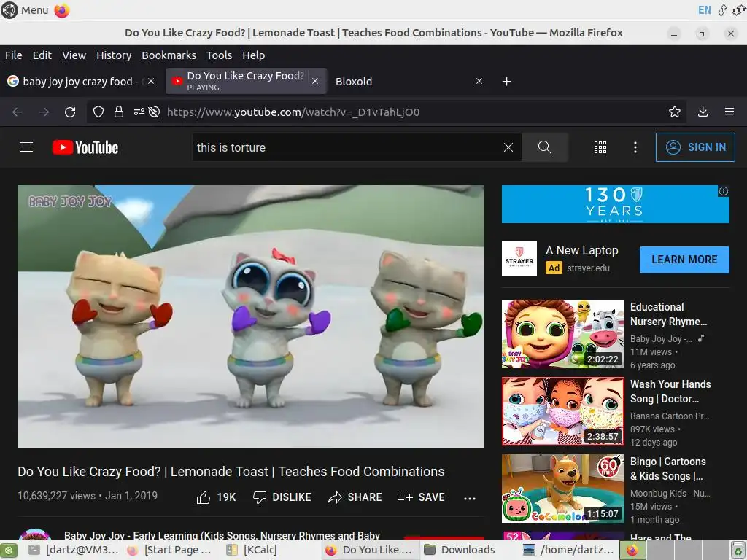Open the YouTube apps grid icon
This screenshot has width=747, height=560.
point(600,147)
